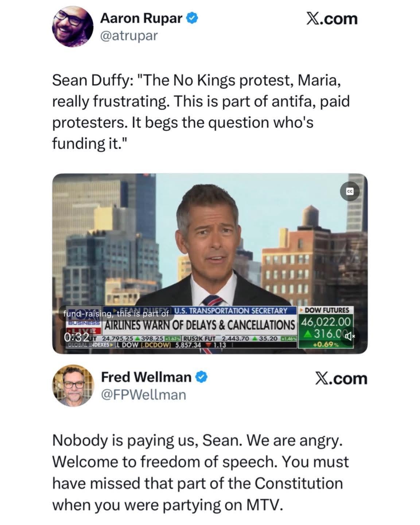Click the Dow Futures 46,022.00 box
The height and width of the screenshot is (525, 420).
coord(326,327)
